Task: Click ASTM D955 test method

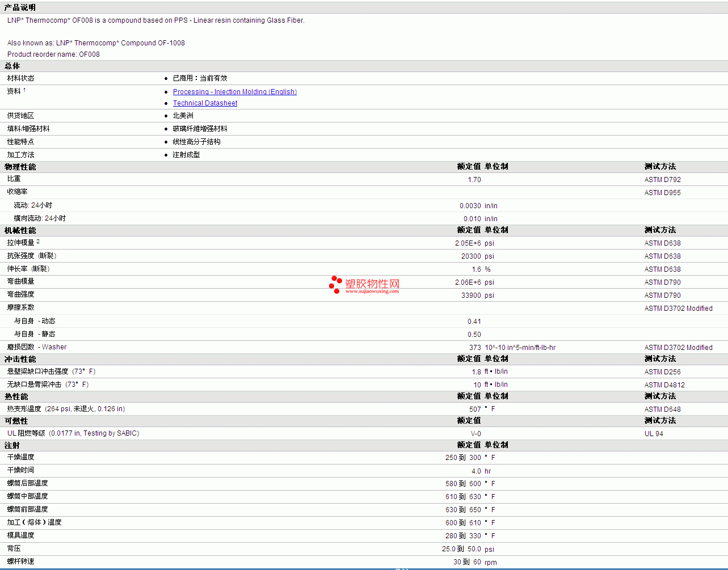Action: [662, 193]
